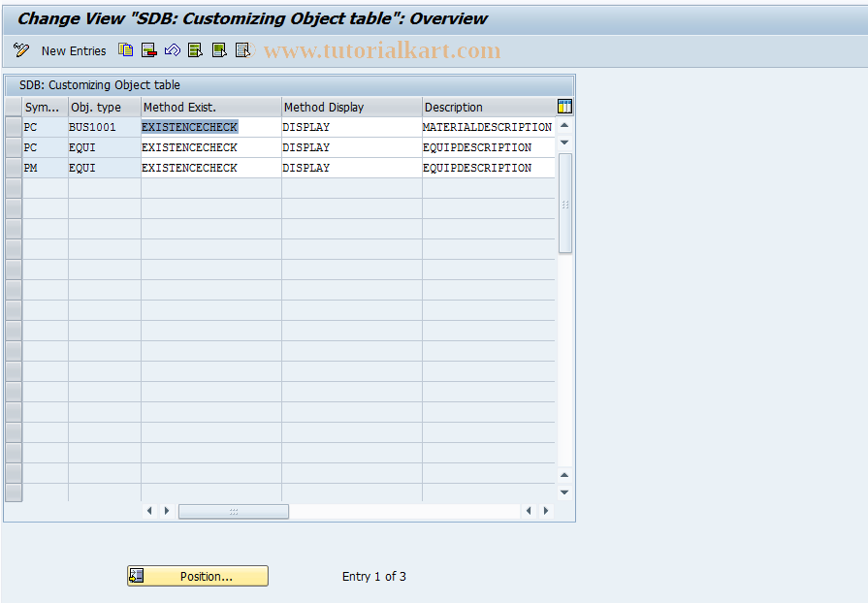Click the Select All icon
Image resolution: width=868 pixels, height=603 pixels.
point(195,50)
